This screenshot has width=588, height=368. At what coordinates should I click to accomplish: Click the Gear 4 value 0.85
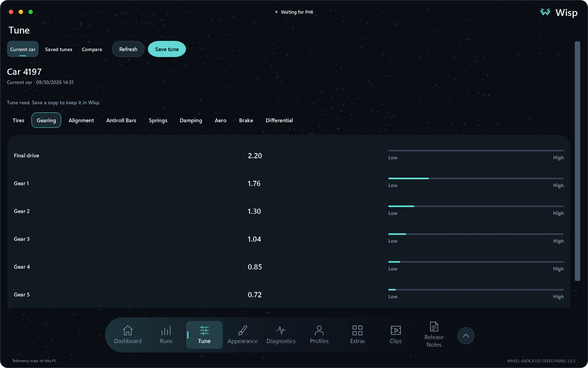click(x=255, y=267)
